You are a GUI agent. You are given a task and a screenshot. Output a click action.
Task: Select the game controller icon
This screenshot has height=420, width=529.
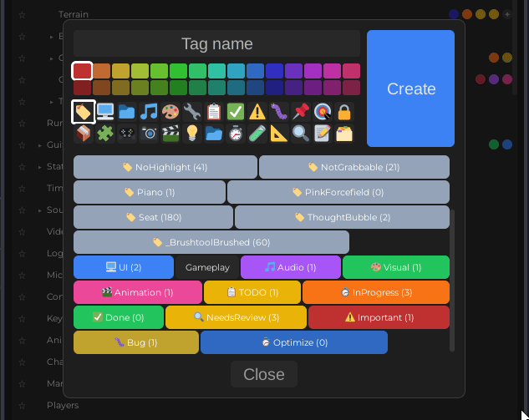coord(127,134)
